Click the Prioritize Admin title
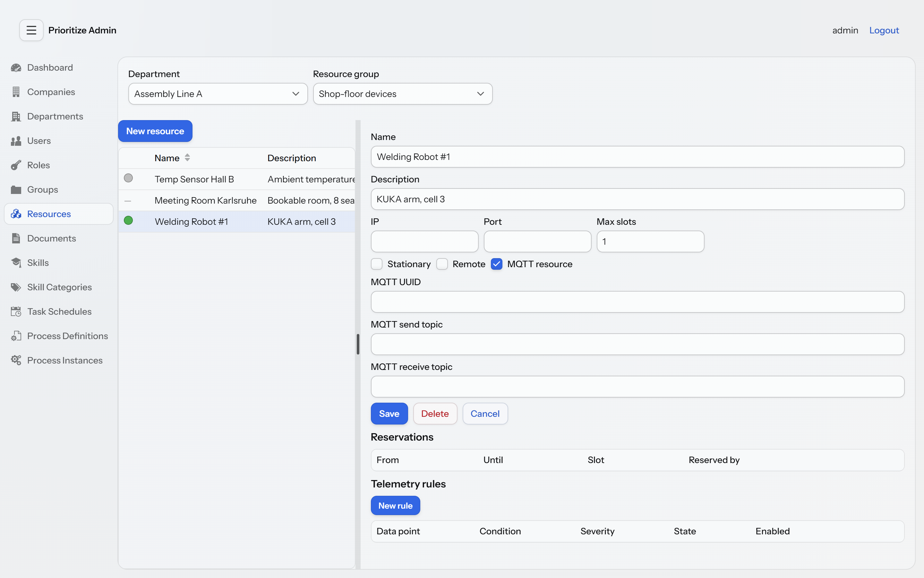 82,30
